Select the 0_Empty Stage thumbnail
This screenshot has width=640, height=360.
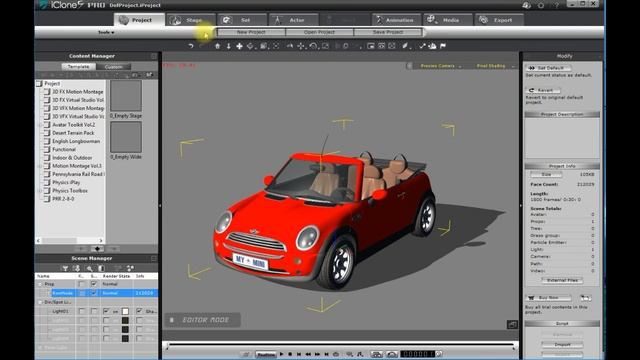[126, 96]
